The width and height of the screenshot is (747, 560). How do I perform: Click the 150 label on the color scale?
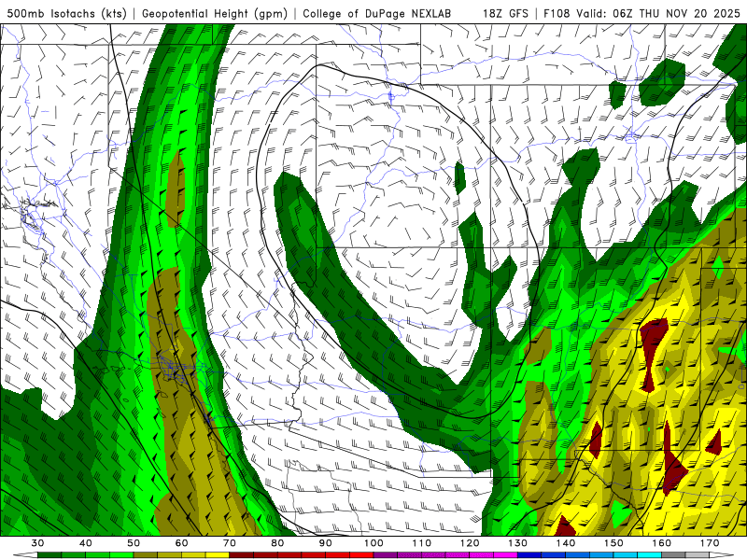coord(614,543)
